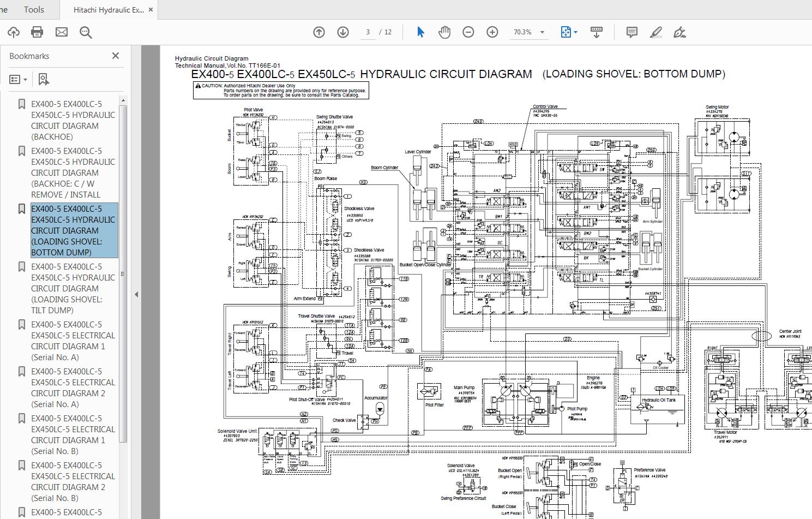
Task: Open the page display options dropdown
Action: [568, 32]
